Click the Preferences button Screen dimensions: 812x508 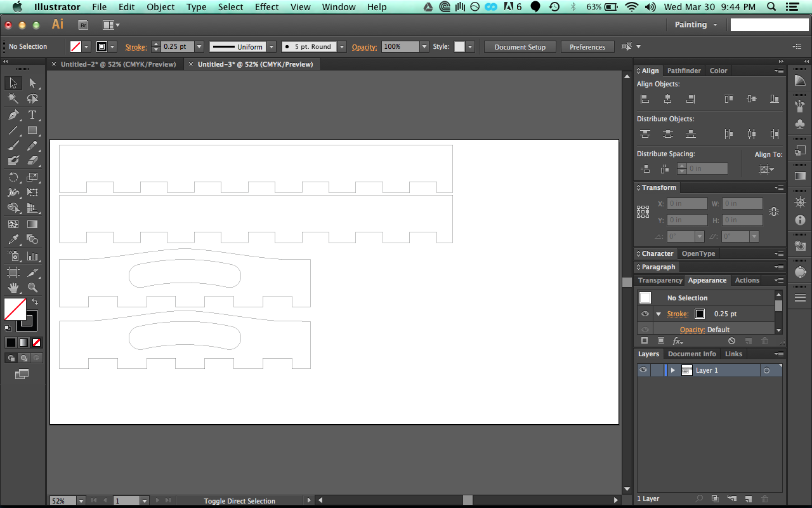tap(587, 47)
